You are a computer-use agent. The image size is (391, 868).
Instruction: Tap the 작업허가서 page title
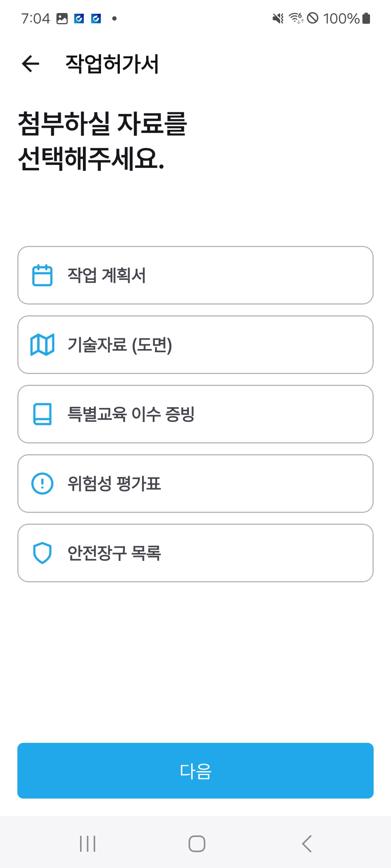coord(112,64)
